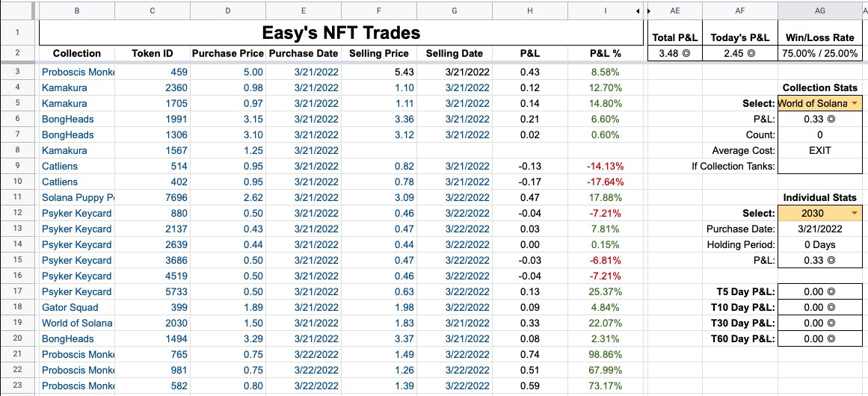Screen dimensions: 868x396
Task: Select the Individual Stats heading
Action: point(820,197)
